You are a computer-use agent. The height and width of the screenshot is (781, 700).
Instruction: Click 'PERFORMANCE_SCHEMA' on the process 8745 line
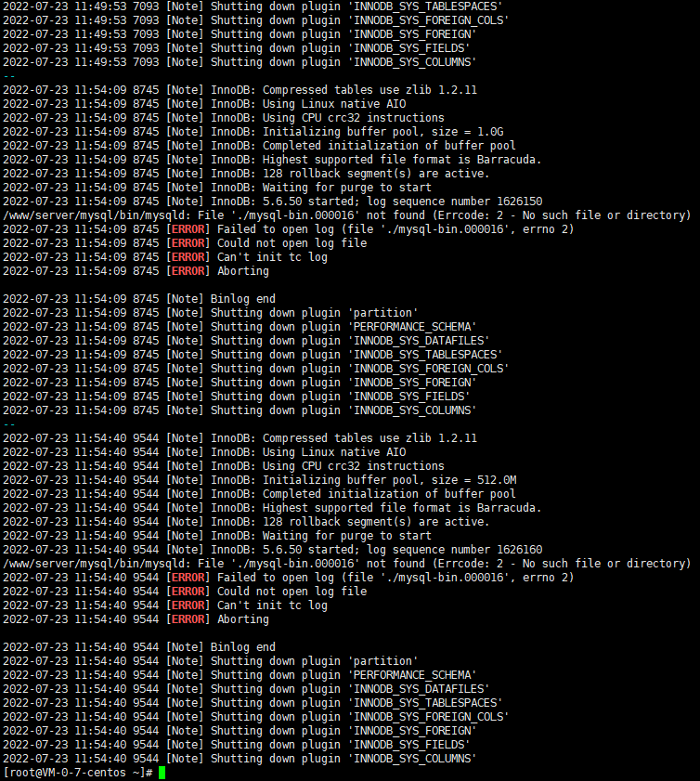tap(412, 327)
